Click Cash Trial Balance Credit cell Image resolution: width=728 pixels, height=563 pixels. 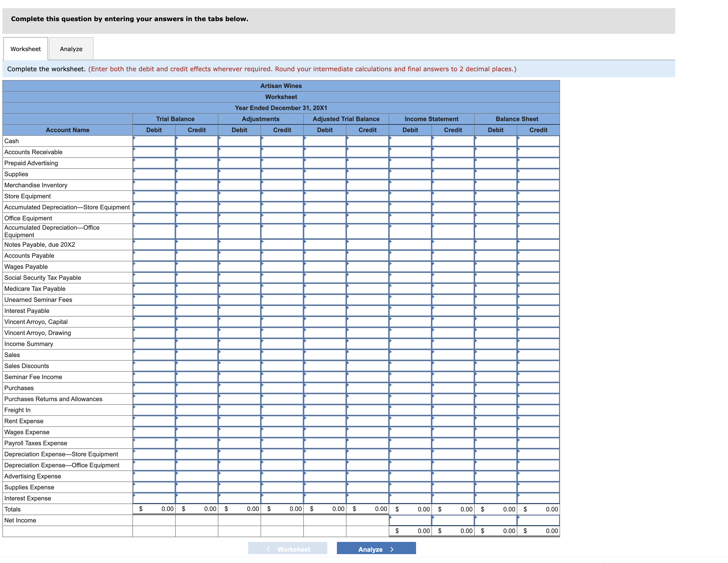pyautogui.click(x=197, y=141)
